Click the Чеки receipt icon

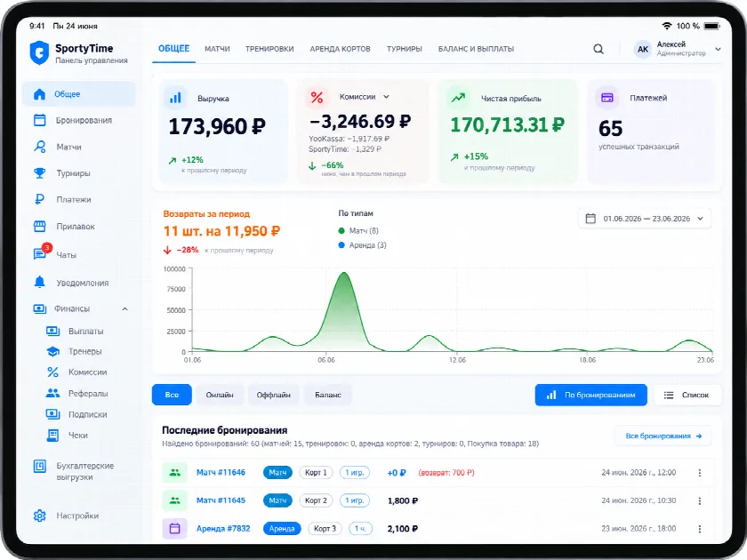[52, 436]
